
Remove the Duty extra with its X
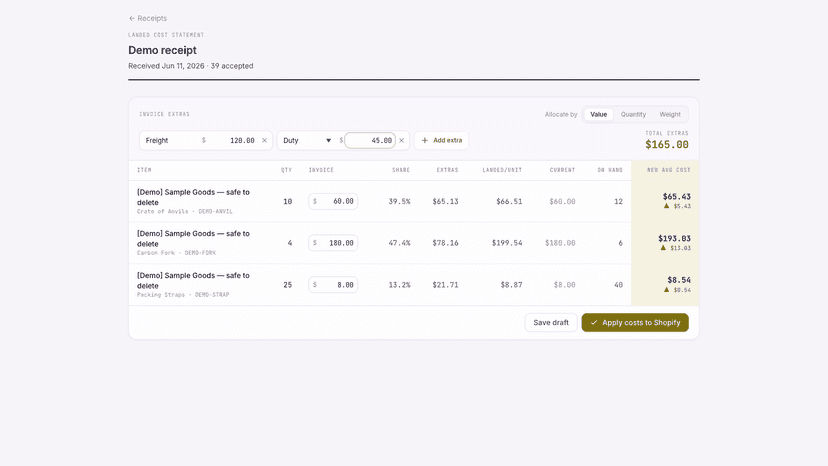pos(402,141)
